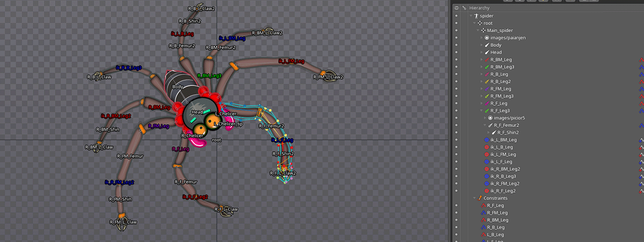Viewport: 644px width, 242px height.
Task: Select R_BM_Leg3 in the hierarchy tree
Action: pyautogui.click(x=502, y=67)
